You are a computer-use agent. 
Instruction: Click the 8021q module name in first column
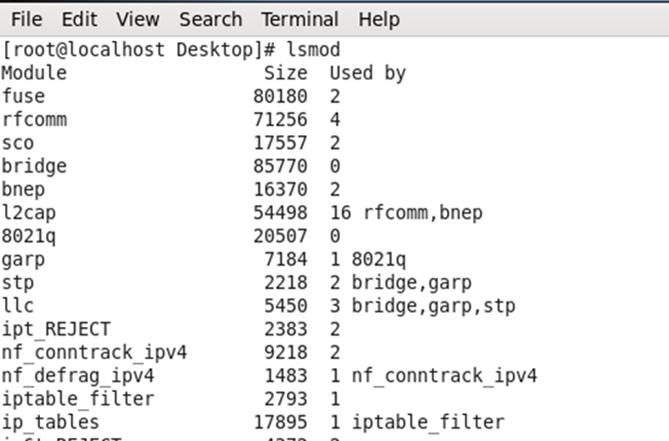(x=29, y=236)
